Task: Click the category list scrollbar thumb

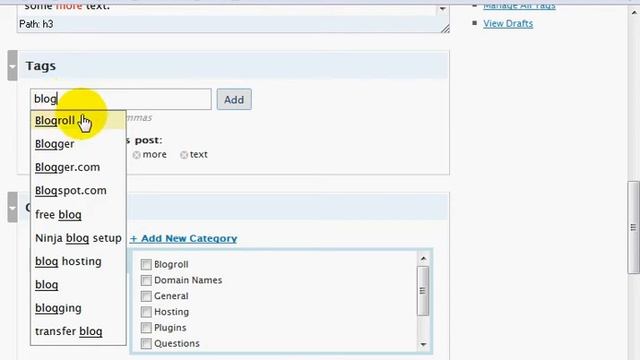Action: click(x=423, y=291)
